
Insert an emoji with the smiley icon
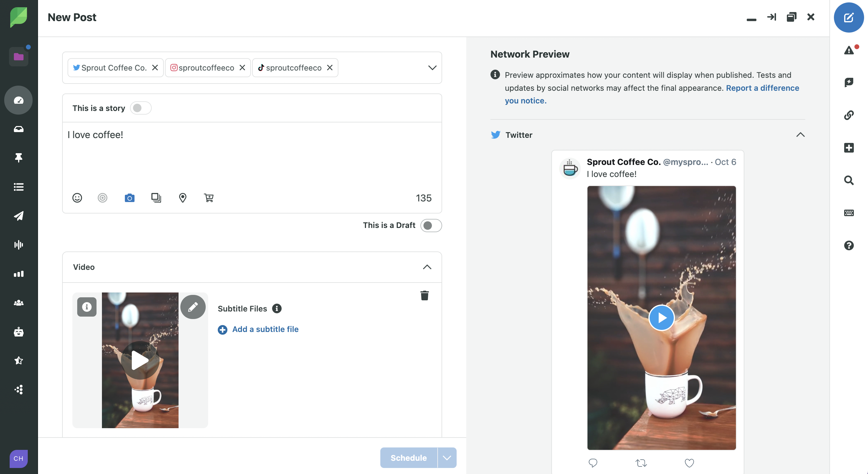[77, 198]
